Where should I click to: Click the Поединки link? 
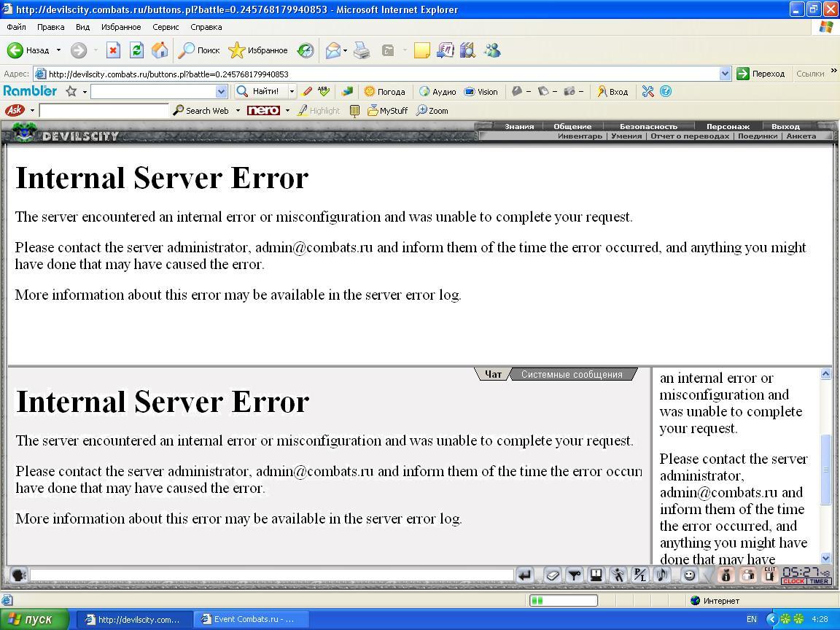(758, 136)
